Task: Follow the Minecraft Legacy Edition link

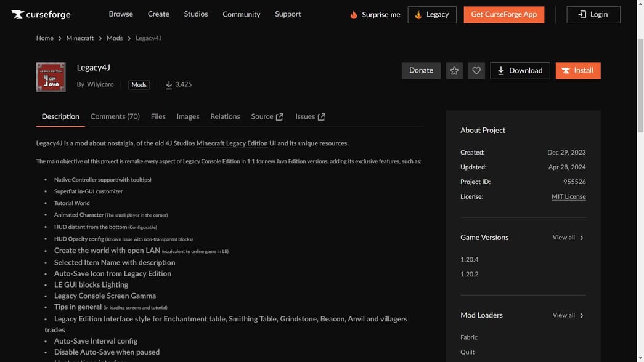Action: [x=231, y=143]
